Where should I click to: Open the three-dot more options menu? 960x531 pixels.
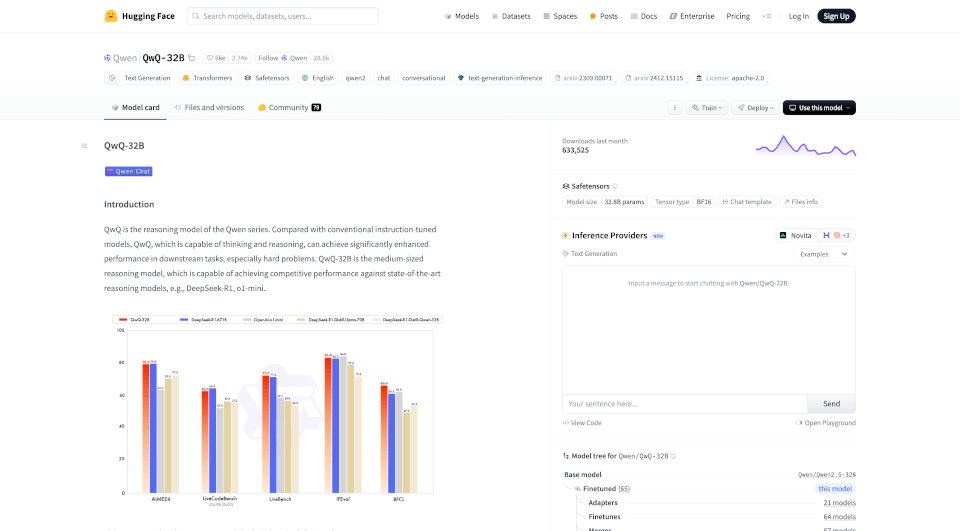pos(675,108)
